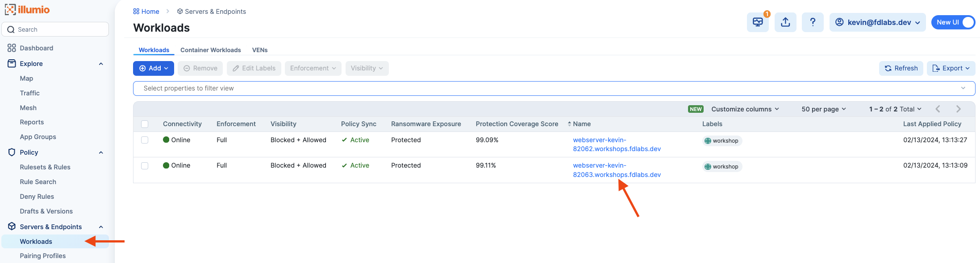980x263 pixels.
Task: Open App Groups in sidebar
Action: tap(38, 137)
